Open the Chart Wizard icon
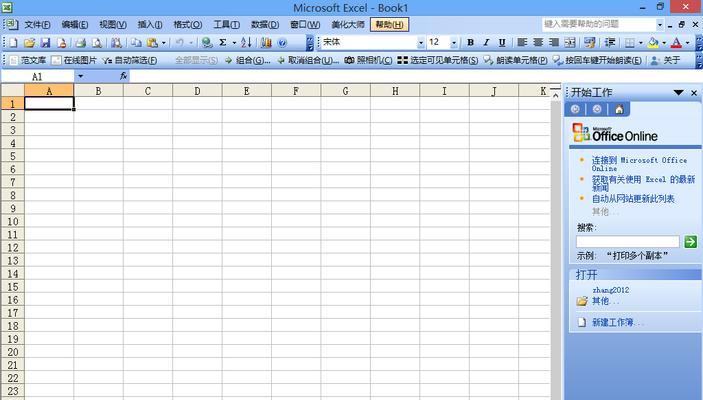Viewport: 703px width, 400px height. 266,43
